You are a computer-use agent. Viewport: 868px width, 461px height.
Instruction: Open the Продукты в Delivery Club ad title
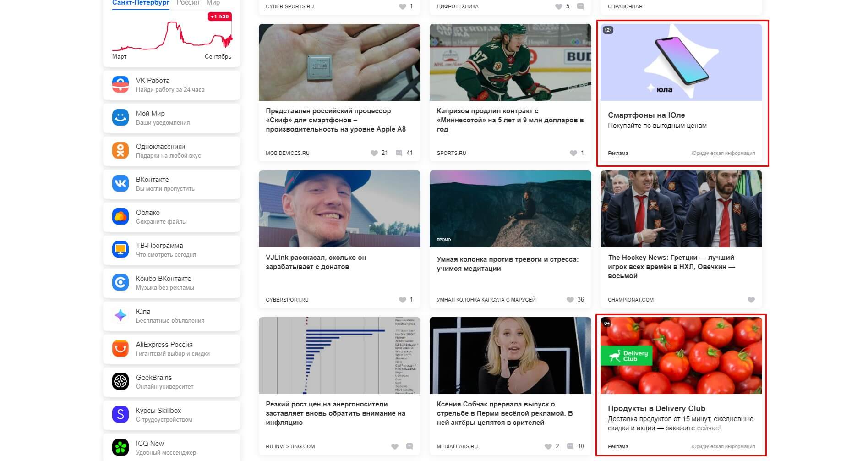click(x=656, y=408)
